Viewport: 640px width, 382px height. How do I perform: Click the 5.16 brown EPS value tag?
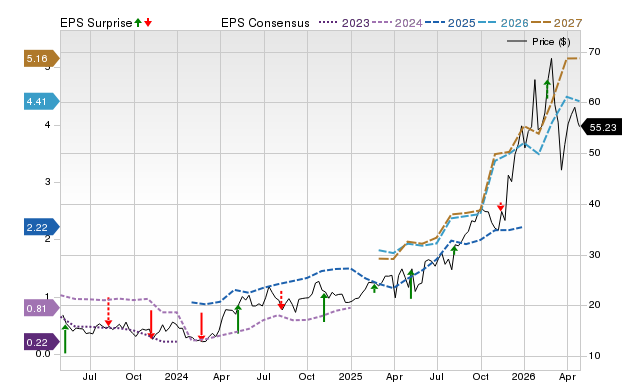pyautogui.click(x=42, y=59)
